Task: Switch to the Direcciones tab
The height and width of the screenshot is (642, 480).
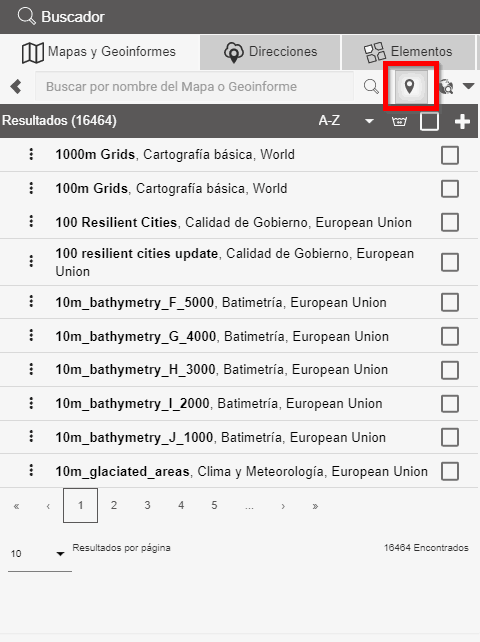Action: click(270, 52)
